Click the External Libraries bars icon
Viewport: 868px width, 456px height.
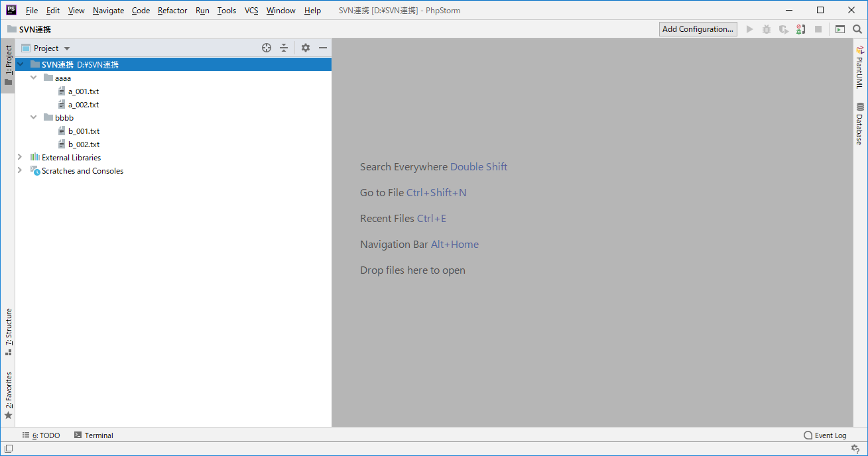click(35, 158)
